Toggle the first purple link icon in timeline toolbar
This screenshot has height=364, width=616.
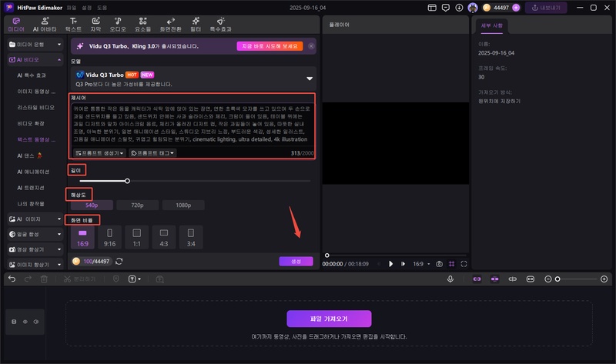477,279
